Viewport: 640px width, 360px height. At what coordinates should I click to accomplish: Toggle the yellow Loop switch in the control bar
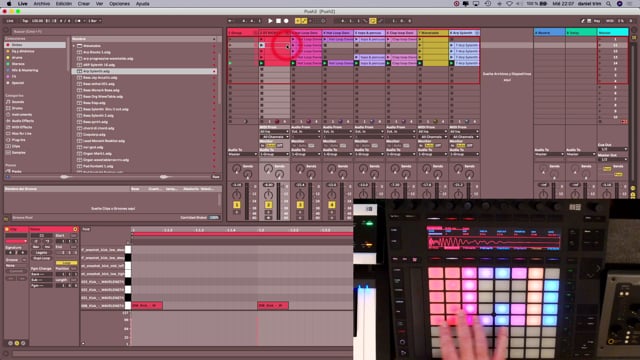[x=373, y=20]
